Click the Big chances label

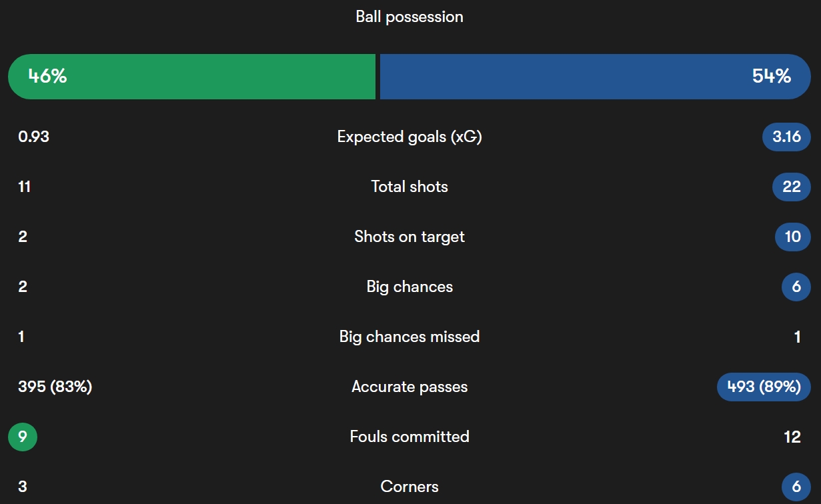pyautogui.click(x=409, y=287)
